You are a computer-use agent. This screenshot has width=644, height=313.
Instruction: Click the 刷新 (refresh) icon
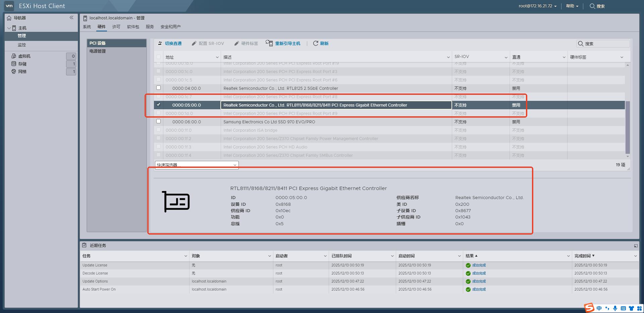tap(316, 43)
